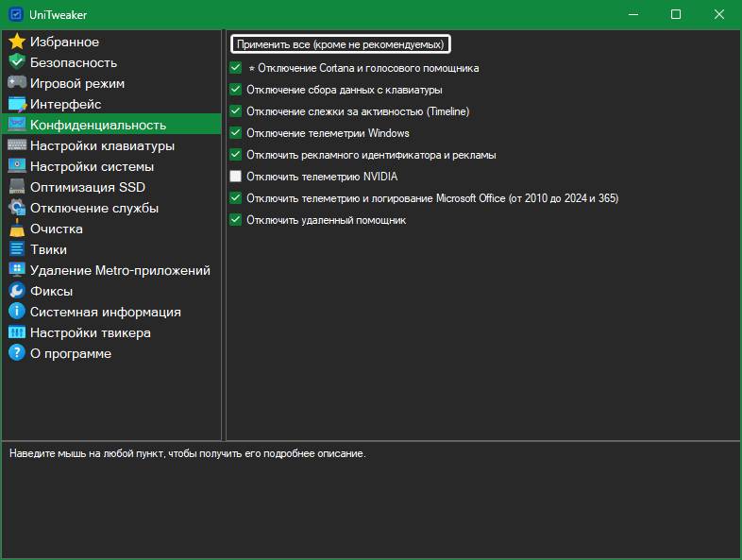The height and width of the screenshot is (560, 742).
Task: Click the broom icon for Очистка
Action: point(17,229)
